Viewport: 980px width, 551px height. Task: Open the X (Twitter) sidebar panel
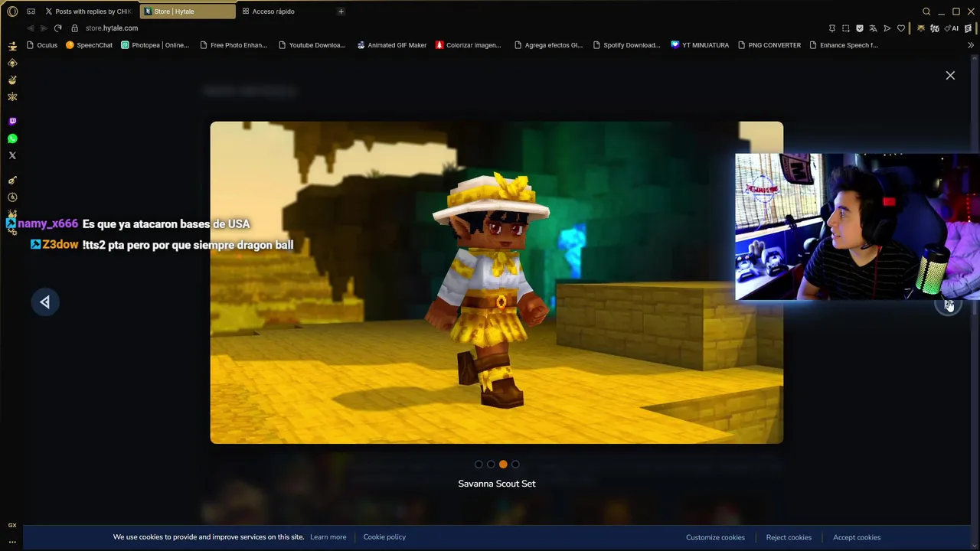pyautogui.click(x=12, y=155)
